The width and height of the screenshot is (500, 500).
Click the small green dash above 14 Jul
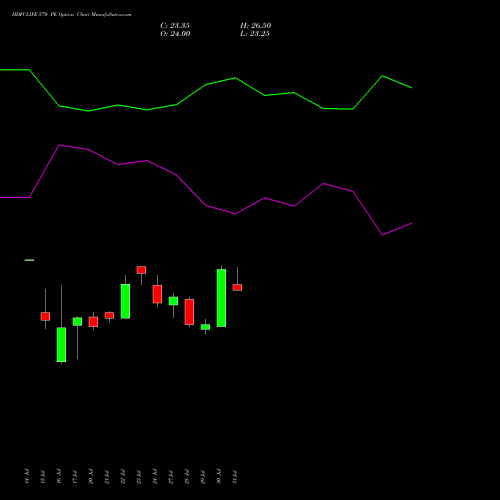pyautogui.click(x=29, y=260)
